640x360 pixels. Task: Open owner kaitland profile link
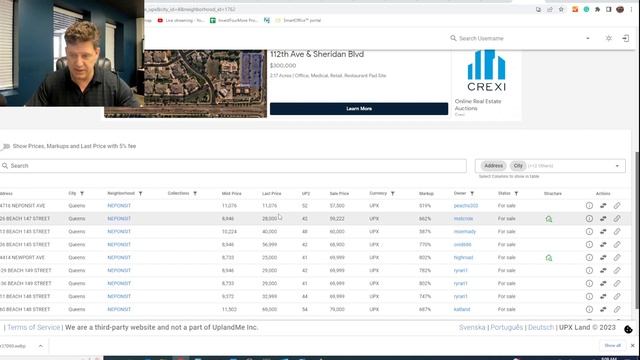click(462, 309)
